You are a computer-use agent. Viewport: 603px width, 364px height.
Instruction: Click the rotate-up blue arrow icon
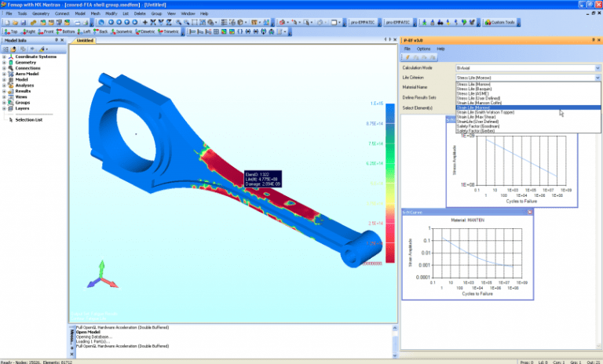click(126, 22)
